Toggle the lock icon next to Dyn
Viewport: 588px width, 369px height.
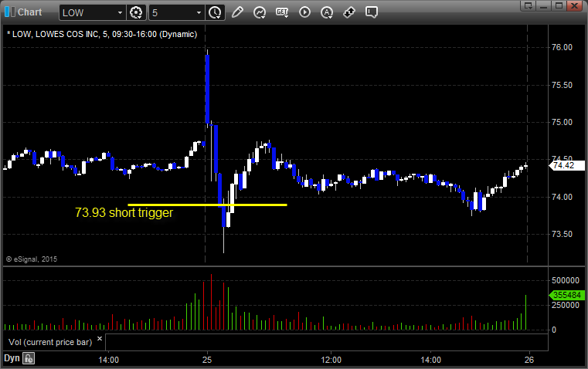click(x=29, y=358)
